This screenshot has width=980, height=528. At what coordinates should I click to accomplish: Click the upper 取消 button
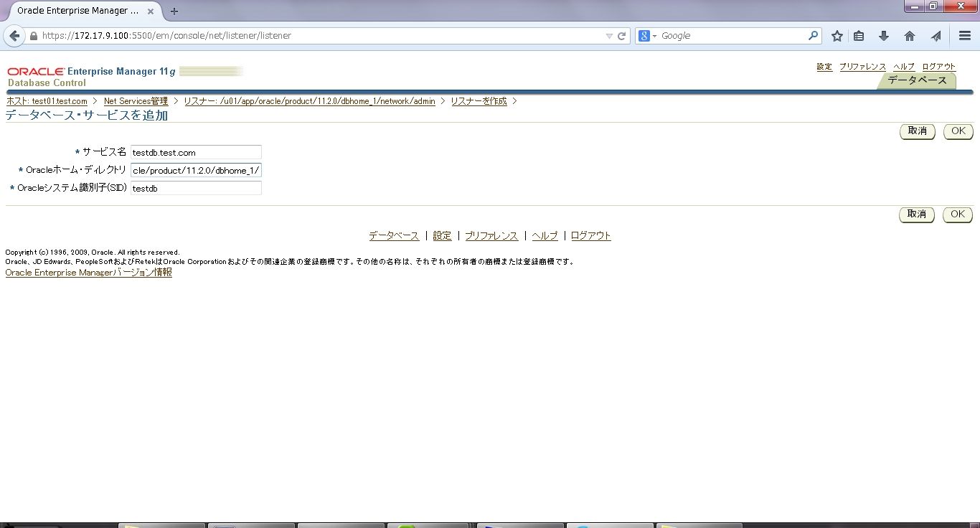coord(917,131)
